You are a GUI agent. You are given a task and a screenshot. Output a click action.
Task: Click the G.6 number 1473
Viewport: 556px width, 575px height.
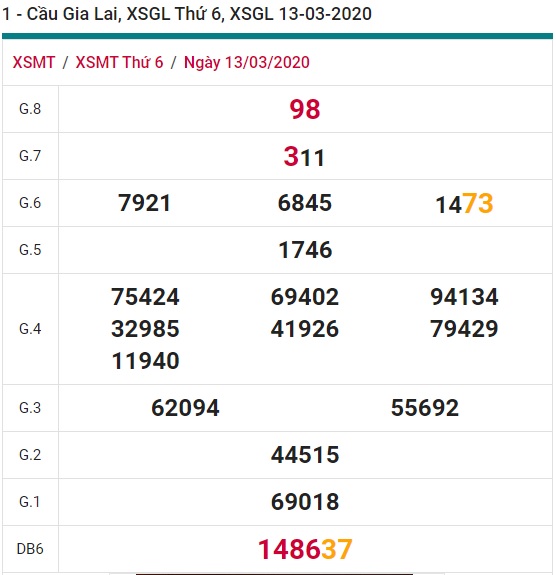(x=464, y=204)
